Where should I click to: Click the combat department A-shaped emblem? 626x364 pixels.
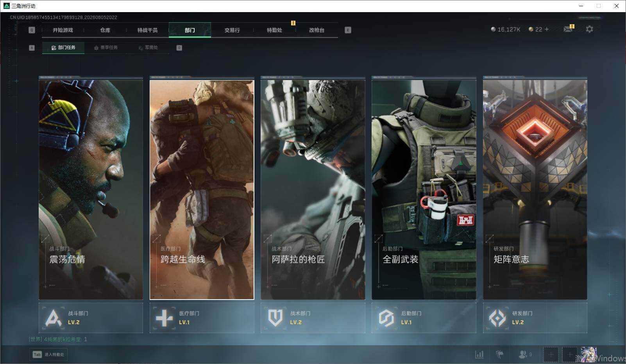(54, 318)
